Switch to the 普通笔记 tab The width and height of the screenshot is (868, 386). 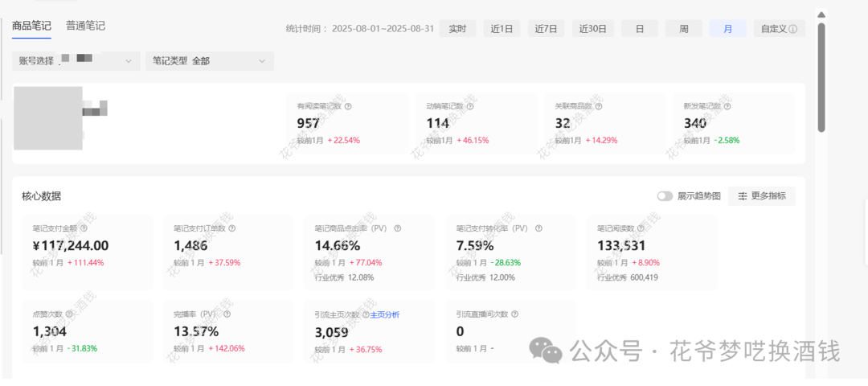pos(86,26)
